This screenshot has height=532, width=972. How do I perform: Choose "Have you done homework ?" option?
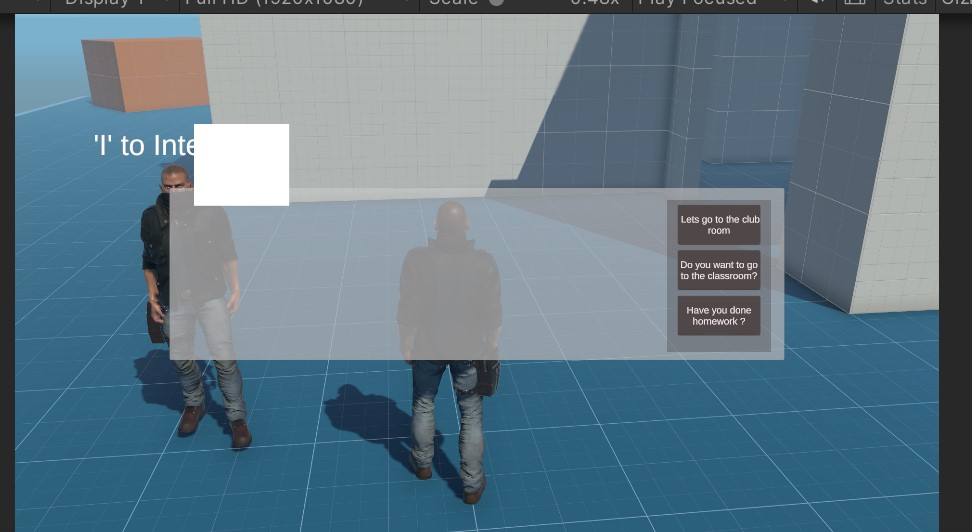(718, 316)
